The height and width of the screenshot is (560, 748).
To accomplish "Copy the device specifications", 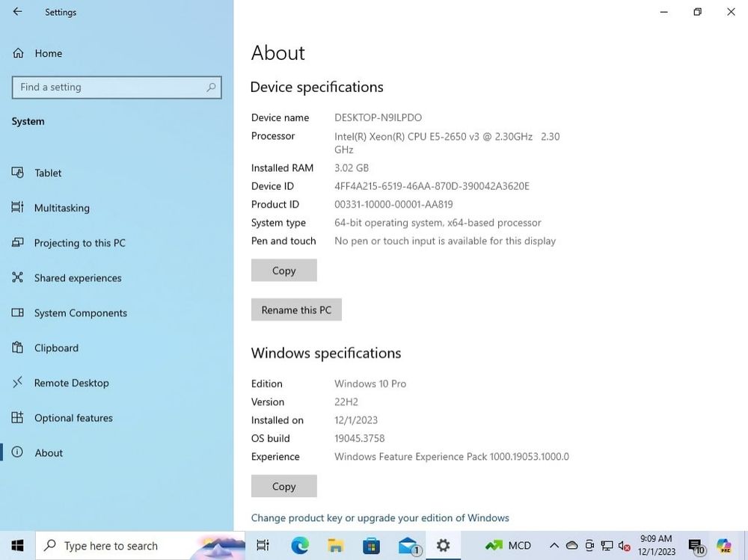I will (283, 271).
